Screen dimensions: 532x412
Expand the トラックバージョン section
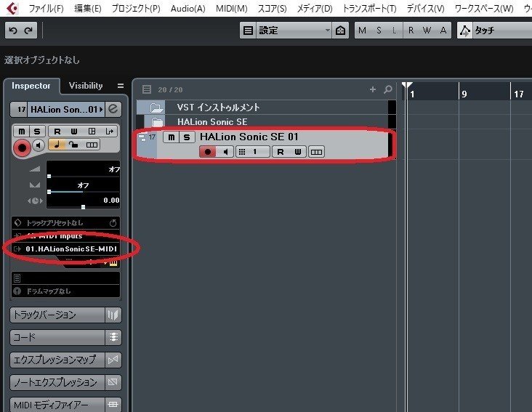[x=57, y=315]
